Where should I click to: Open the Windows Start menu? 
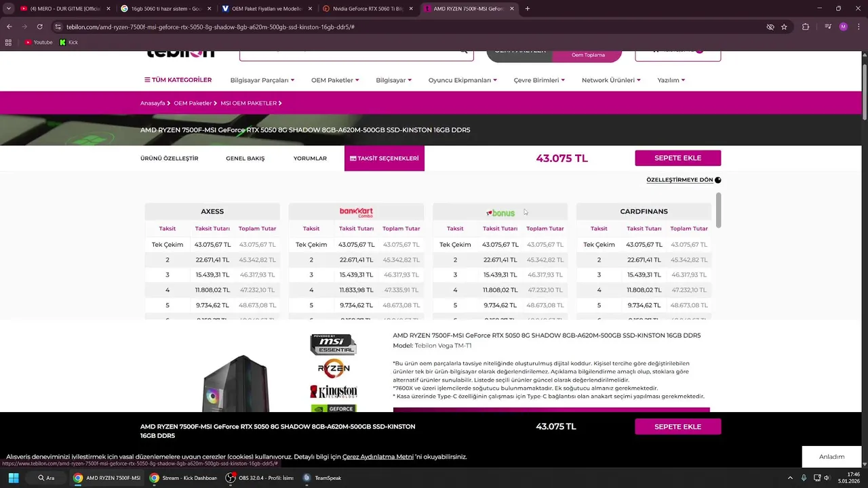pos(14,478)
